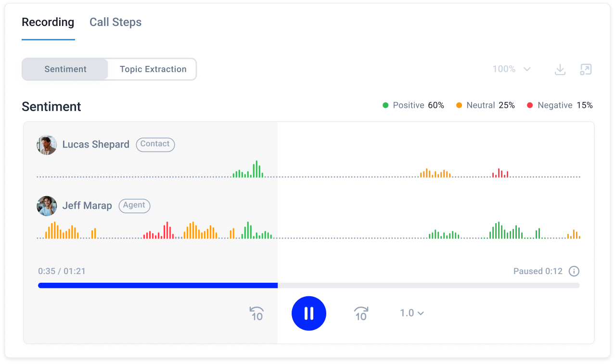
Task: Switch to Topic Extraction view
Action: pos(153,69)
